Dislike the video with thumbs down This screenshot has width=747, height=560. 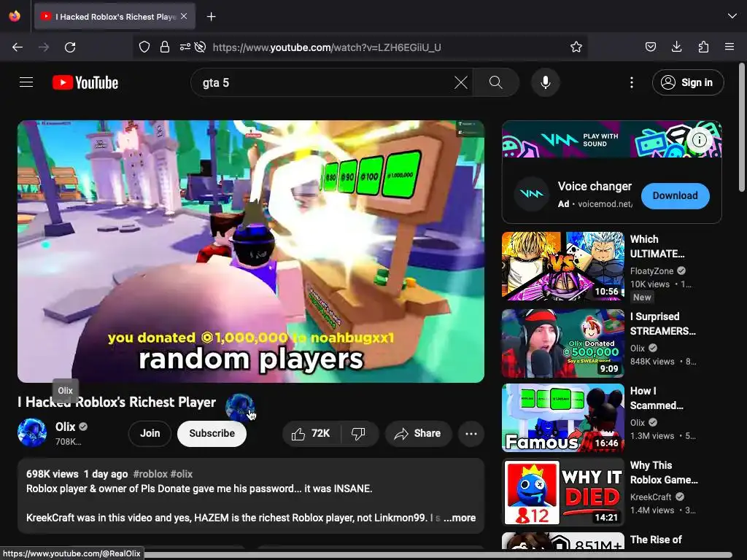point(359,433)
